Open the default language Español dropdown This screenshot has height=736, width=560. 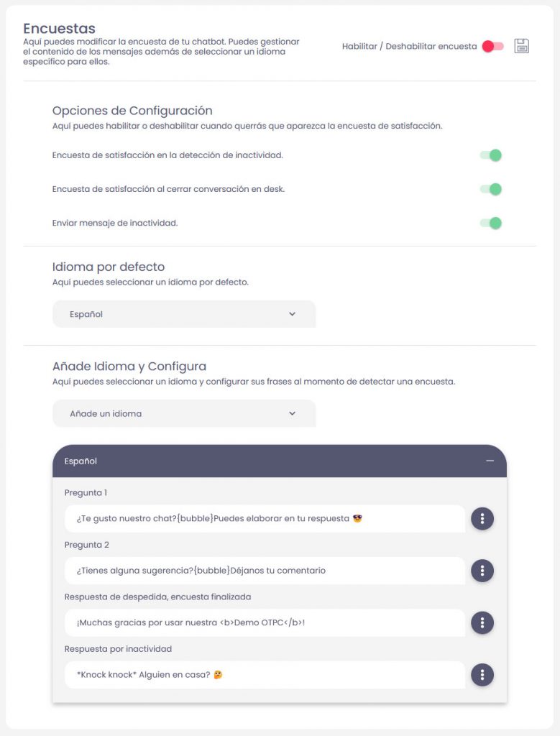coord(184,314)
